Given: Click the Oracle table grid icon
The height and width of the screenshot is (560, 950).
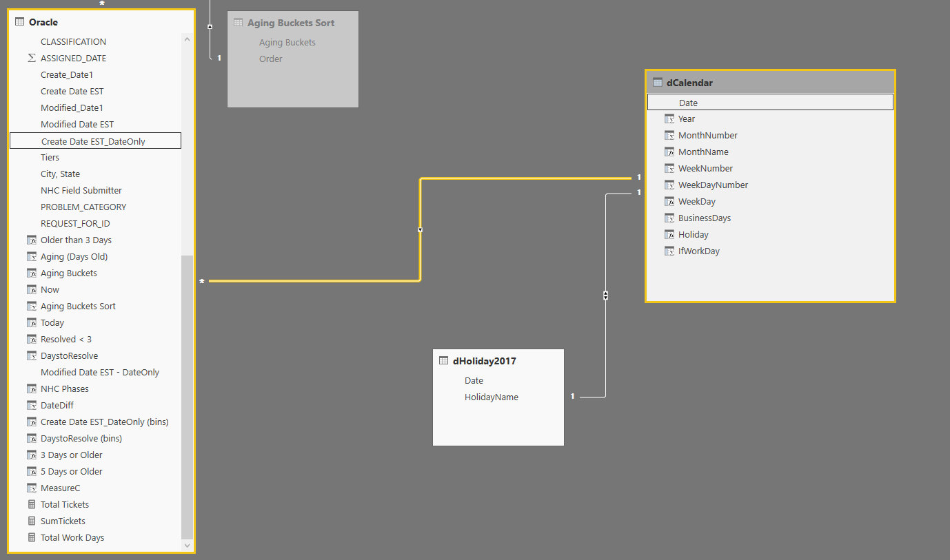Looking at the screenshot, I should click(x=19, y=22).
